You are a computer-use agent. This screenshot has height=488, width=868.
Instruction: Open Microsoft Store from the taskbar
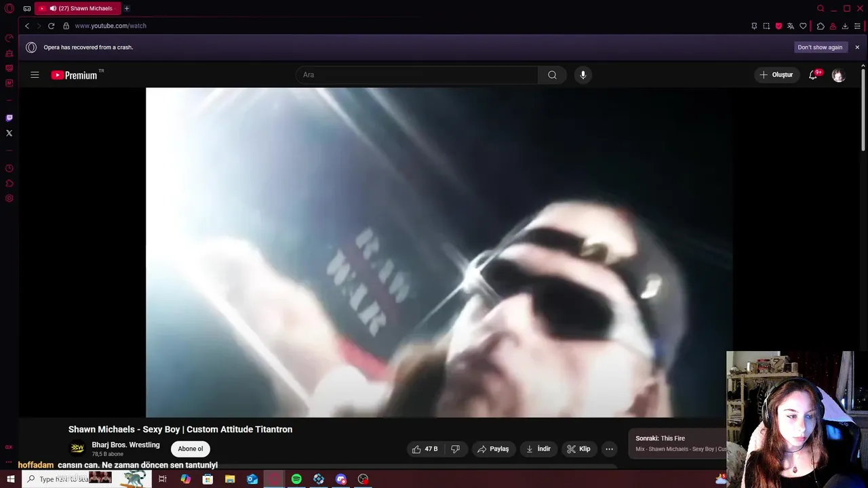click(208, 479)
